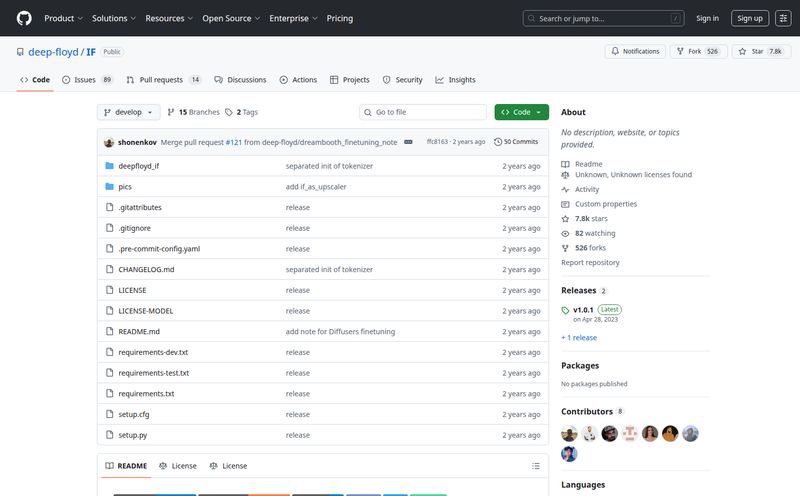Expand the Open Source menu
Screen dimensions: 800x496
231,18
